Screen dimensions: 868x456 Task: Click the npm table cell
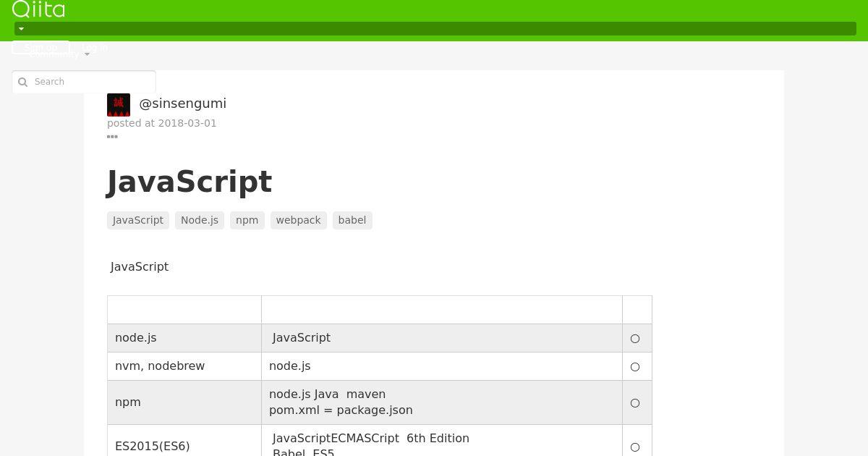(184, 402)
